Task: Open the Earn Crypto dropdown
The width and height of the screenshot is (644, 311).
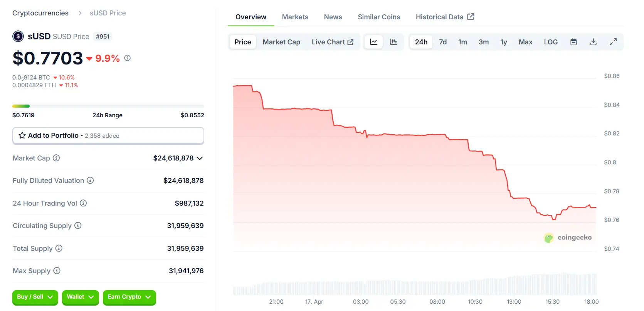Action: (x=129, y=297)
